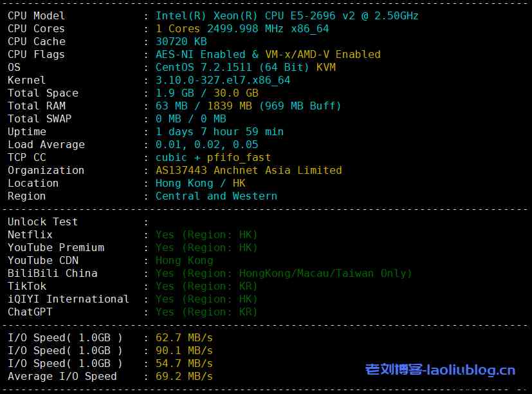
Task: Select the Uptime label
Action: [27, 132]
